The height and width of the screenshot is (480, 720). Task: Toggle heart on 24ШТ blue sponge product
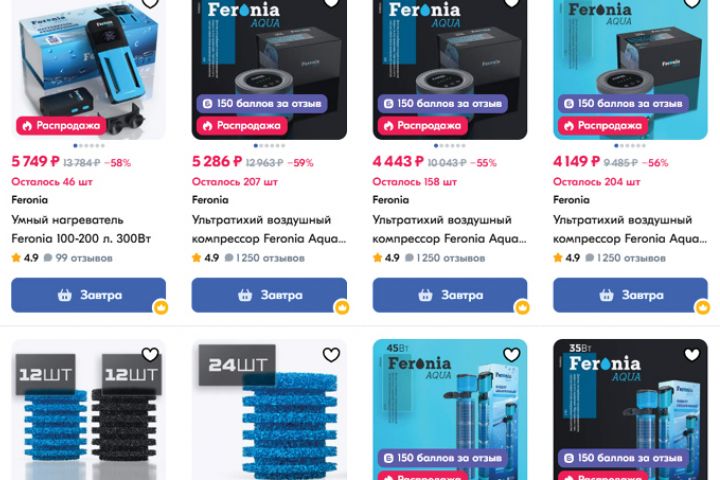331,355
